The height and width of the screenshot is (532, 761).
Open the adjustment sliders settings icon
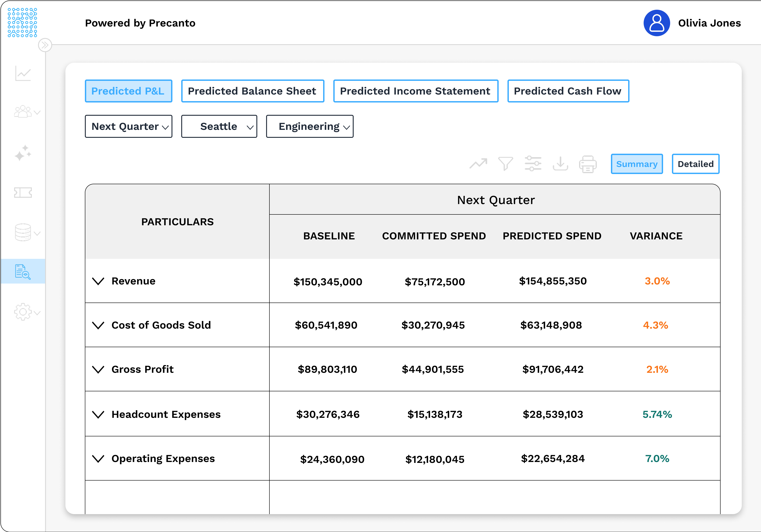[x=533, y=164]
